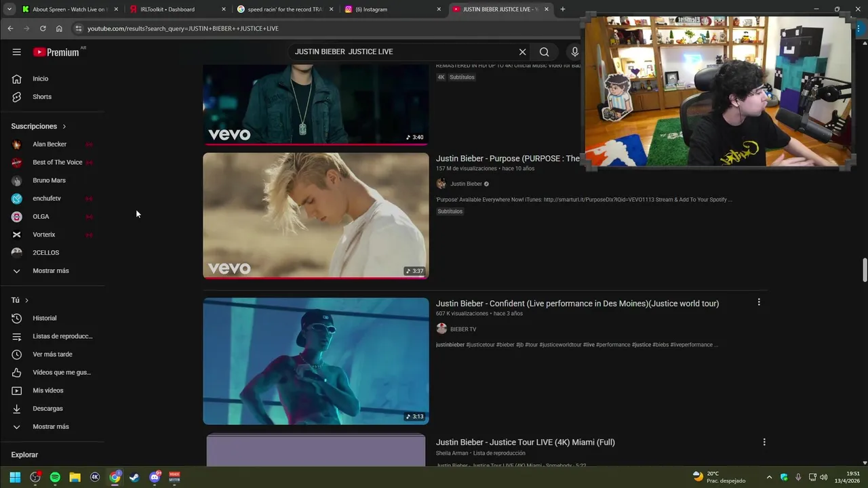The width and height of the screenshot is (868, 488).
Task: Open Justice Tour LIVE (4K) Miami title
Action: pos(526,443)
